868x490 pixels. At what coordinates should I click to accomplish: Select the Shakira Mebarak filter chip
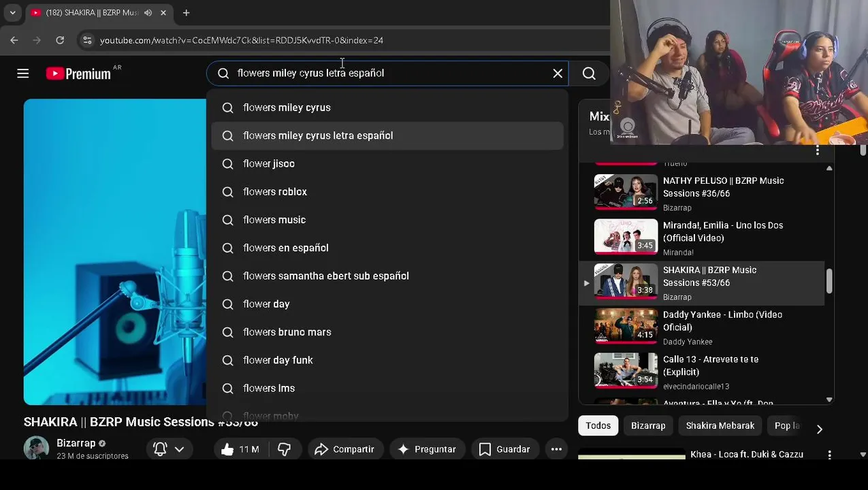(720, 425)
